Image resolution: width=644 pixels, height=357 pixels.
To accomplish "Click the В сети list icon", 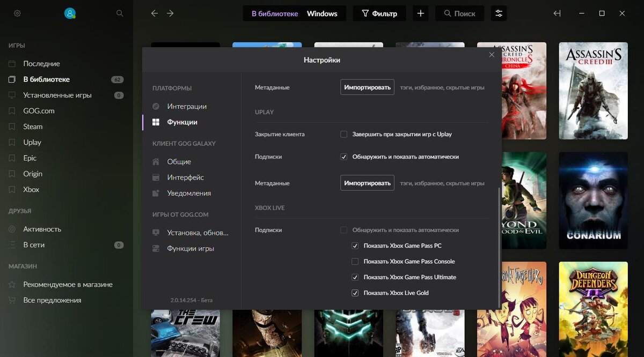I will [x=12, y=245].
